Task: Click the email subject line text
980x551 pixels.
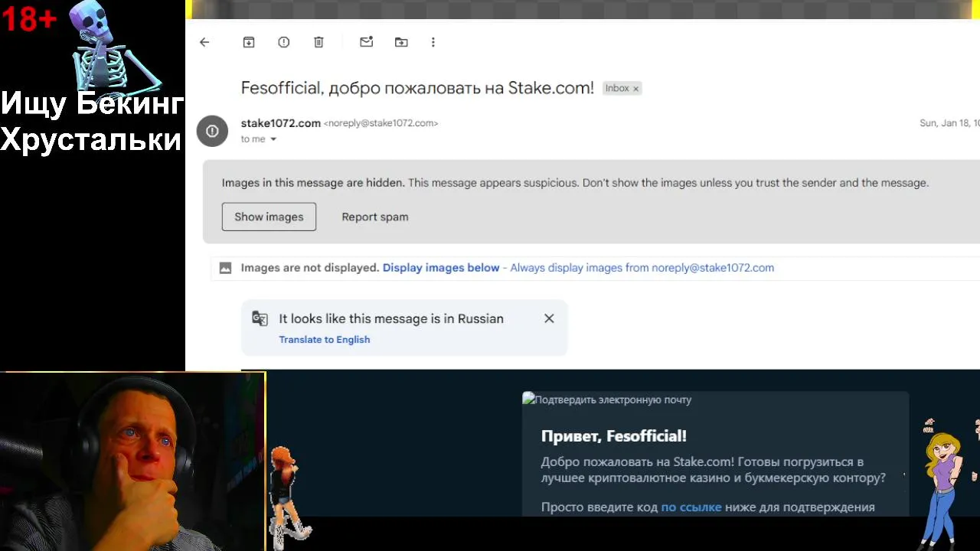Action: [417, 88]
